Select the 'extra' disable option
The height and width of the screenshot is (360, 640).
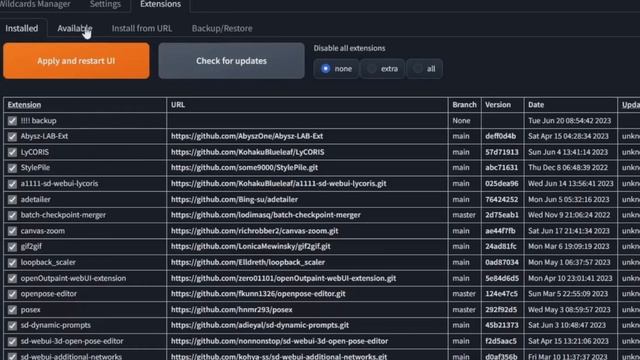click(x=382, y=69)
